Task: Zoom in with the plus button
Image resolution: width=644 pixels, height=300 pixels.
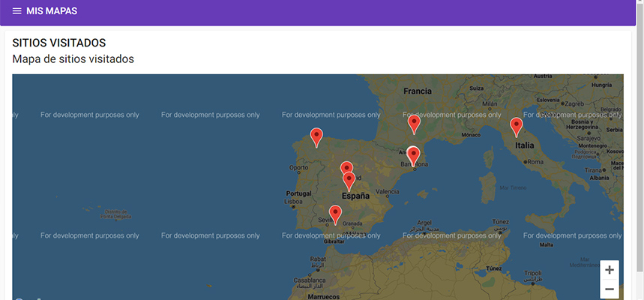Action: point(610,270)
